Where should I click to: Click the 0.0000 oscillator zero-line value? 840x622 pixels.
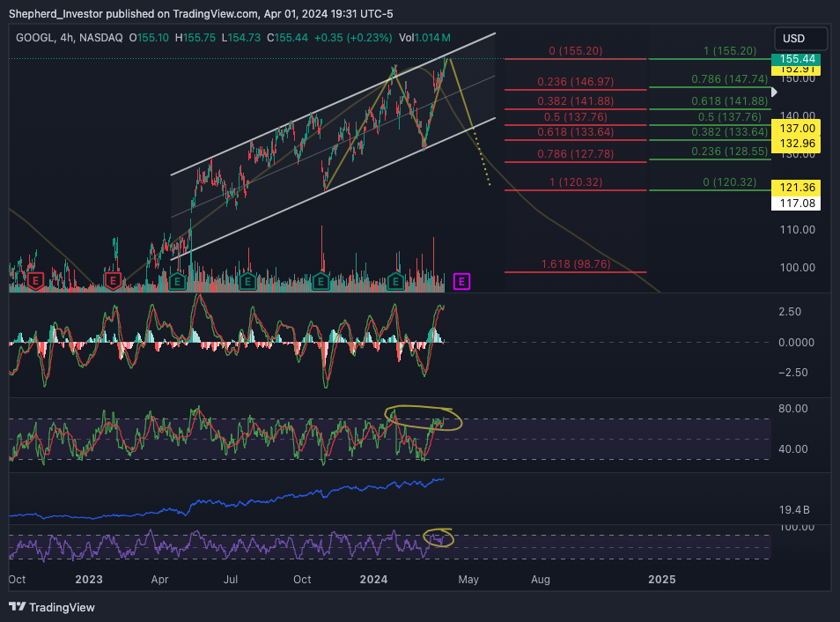[796, 342]
